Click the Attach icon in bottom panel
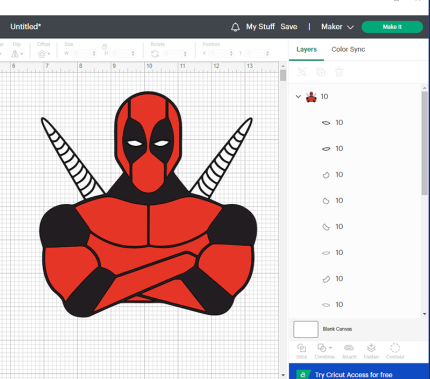The height and width of the screenshot is (379, 430). coord(349,348)
